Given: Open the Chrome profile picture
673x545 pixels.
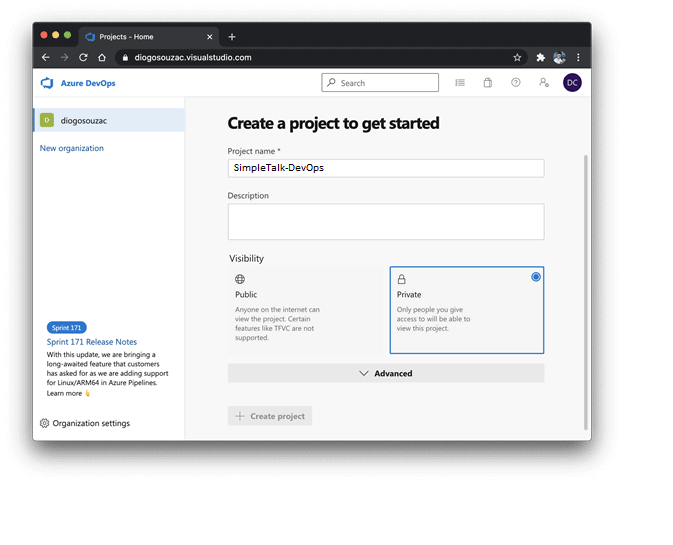Looking at the screenshot, I should click(559, 57).
